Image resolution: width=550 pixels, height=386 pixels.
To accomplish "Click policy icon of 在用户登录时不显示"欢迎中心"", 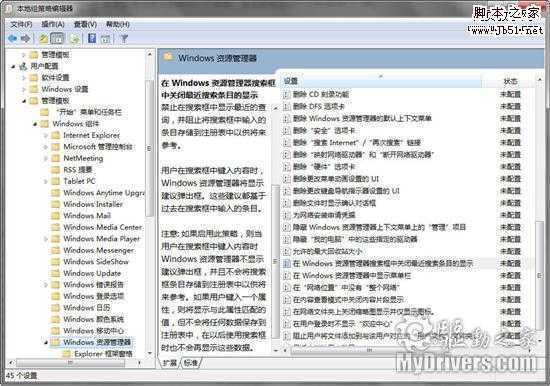I will click(x=287, y=324).
